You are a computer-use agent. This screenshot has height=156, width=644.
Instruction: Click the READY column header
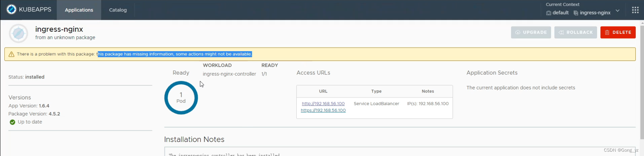[x=270, y=65]
